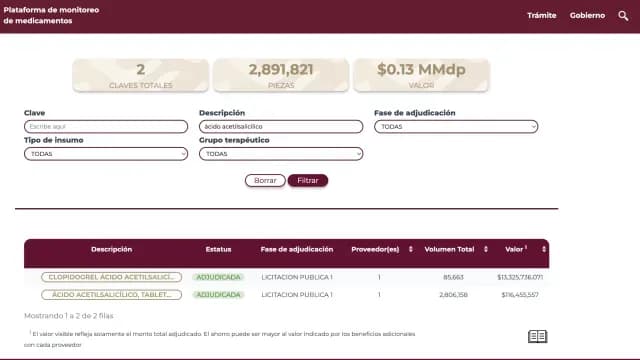Select the $116,455,557 value cell

coord(520,295)
